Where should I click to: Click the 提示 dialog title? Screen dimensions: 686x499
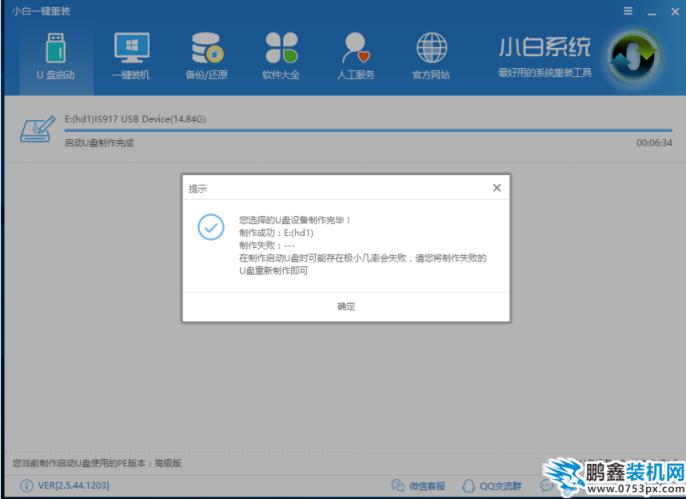[197, 189]
